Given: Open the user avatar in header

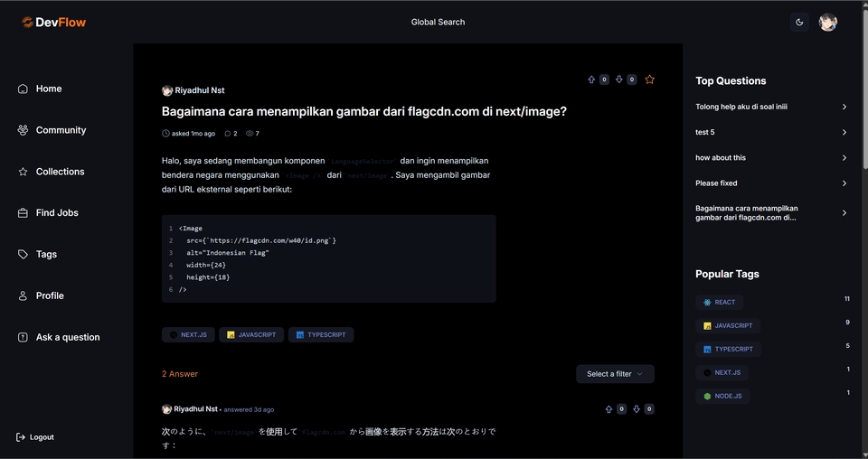Looking at the screenshot, I should tap(827, 22).
